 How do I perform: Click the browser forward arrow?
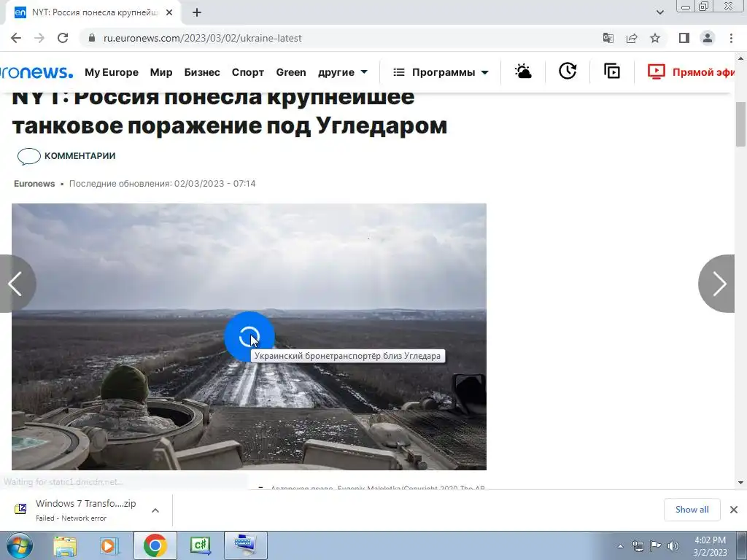coord(39,38)
